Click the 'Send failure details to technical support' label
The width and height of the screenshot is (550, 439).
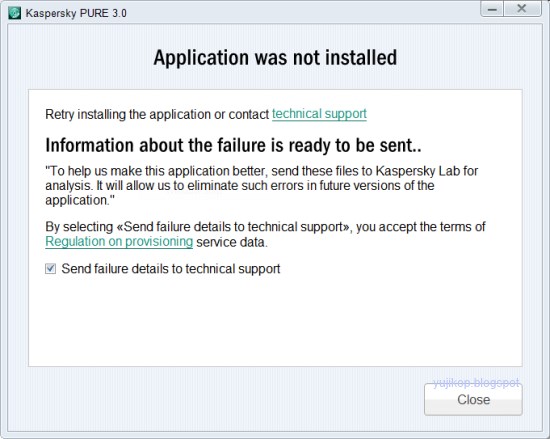(171, 269)
